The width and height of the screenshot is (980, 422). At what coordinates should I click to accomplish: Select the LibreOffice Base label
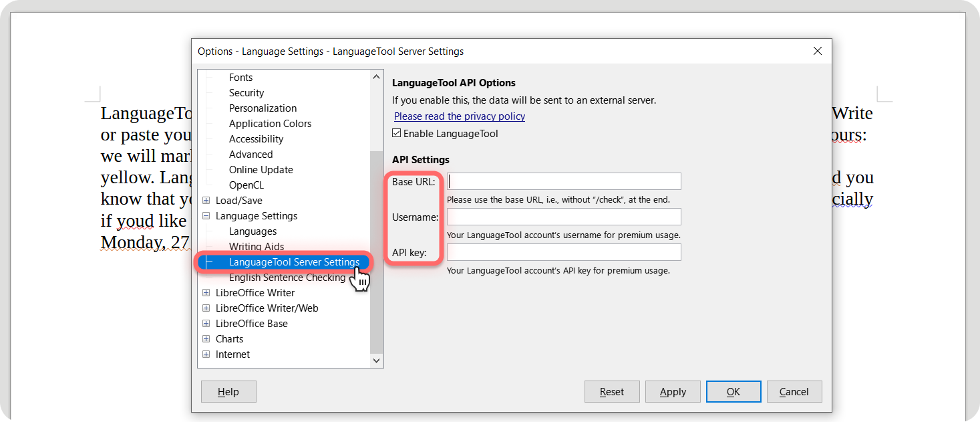(252, 324)
